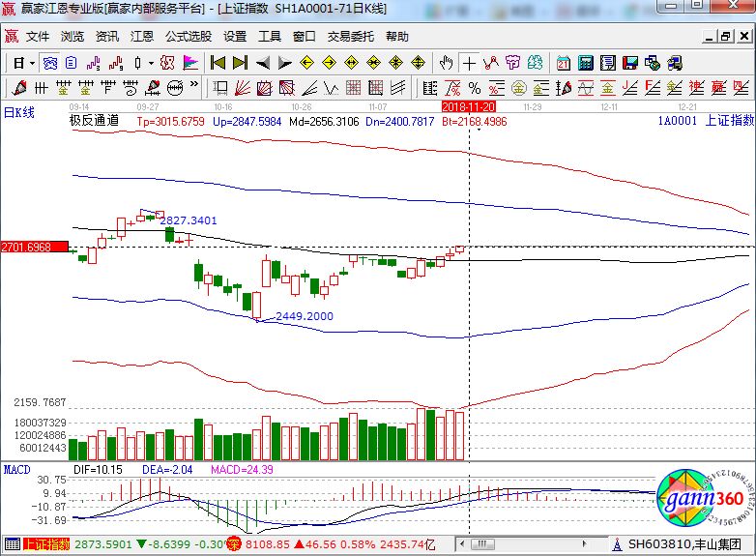Jump to last bar with skip-end arrow
The height and width of the screenshot is (556, 756).
tap(241, 63)
